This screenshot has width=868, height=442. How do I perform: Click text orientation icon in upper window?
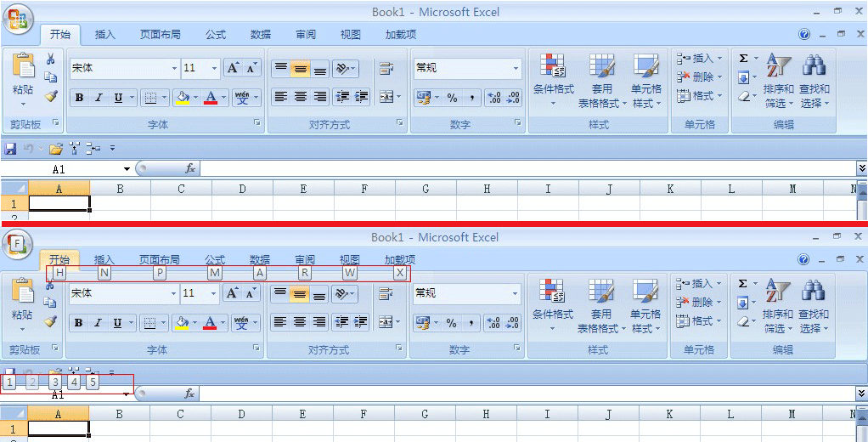coord(342,69)
